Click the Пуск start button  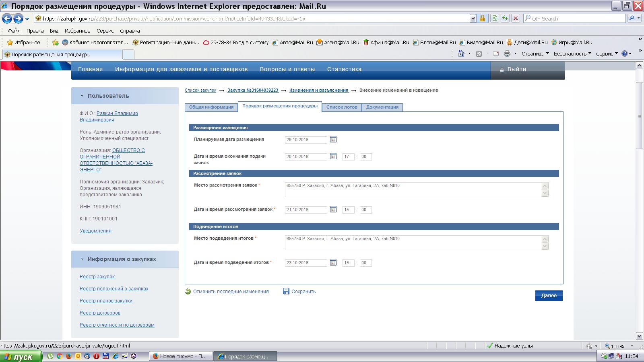pyautogui.click(x=21, y=356)
